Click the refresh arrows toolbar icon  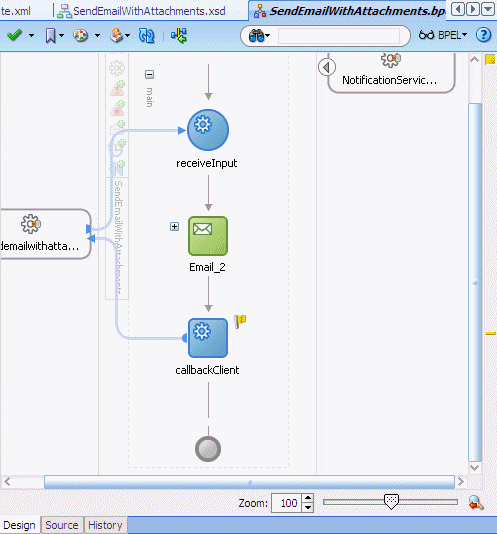pyautogui.click(x=147, y=35)
